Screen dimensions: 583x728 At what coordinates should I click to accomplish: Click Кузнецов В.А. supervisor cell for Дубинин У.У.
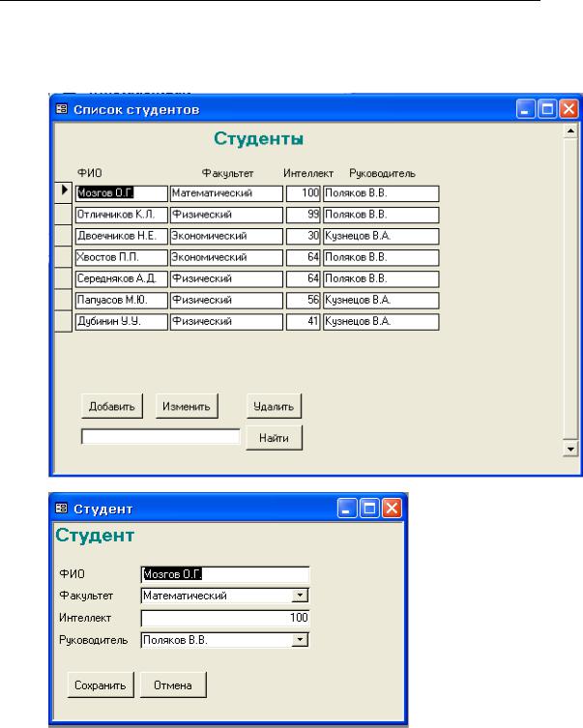(x=381, y=321)
